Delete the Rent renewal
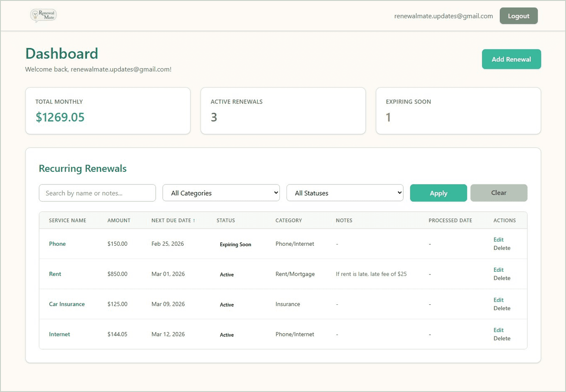The height and width of the screenshot is (392, 566). 502,278
